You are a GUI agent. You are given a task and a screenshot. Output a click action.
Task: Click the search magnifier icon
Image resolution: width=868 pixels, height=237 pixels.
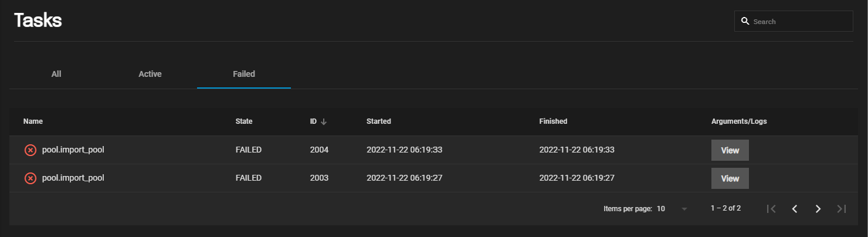(x=745, y=21)
